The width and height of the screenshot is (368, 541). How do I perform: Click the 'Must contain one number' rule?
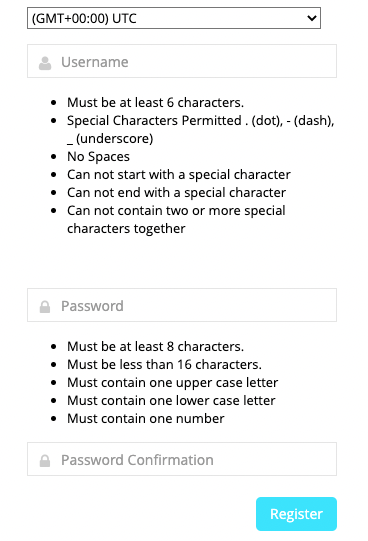point(146,419)
